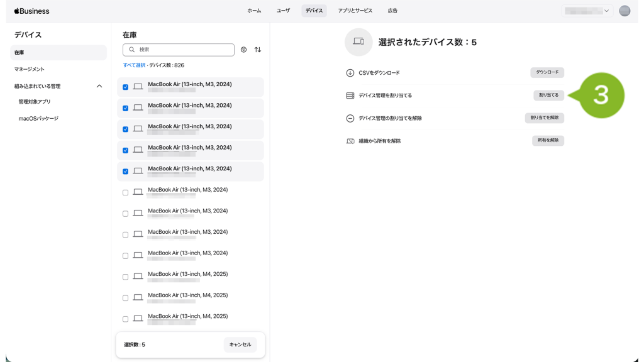Open the organization dropdown in top bar
The height and width of the screenshot is (362, 644).
point(587,11)
